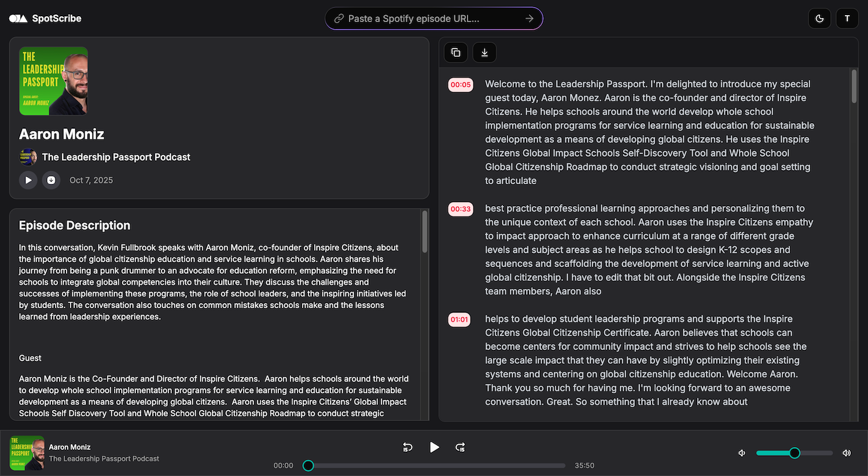Copy the transcript with the copy icon
The height and width of the screenshot is (476, 868).
pyautogui.click(x=456, y=53)
